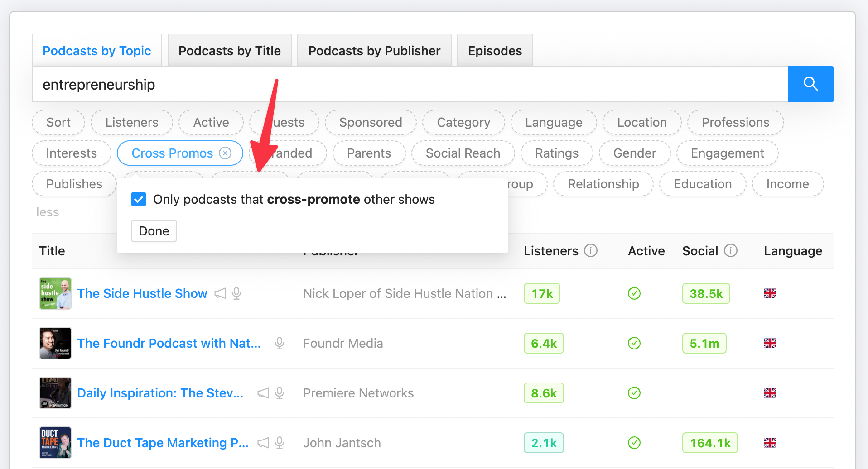This screenshot has height=469, width=868.
Task: Click the blue search magnifier button
Action: pos(810,84)
